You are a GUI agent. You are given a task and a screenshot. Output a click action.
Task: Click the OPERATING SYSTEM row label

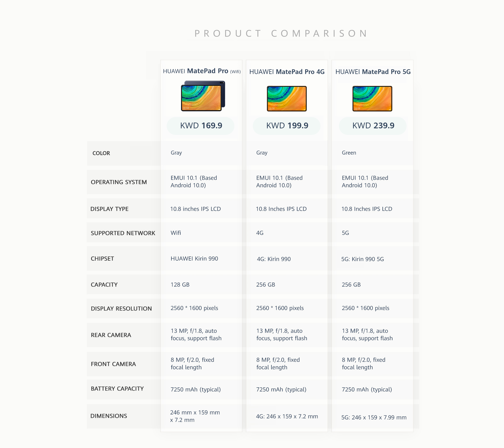pyautogui.click(x=119, y=182)
